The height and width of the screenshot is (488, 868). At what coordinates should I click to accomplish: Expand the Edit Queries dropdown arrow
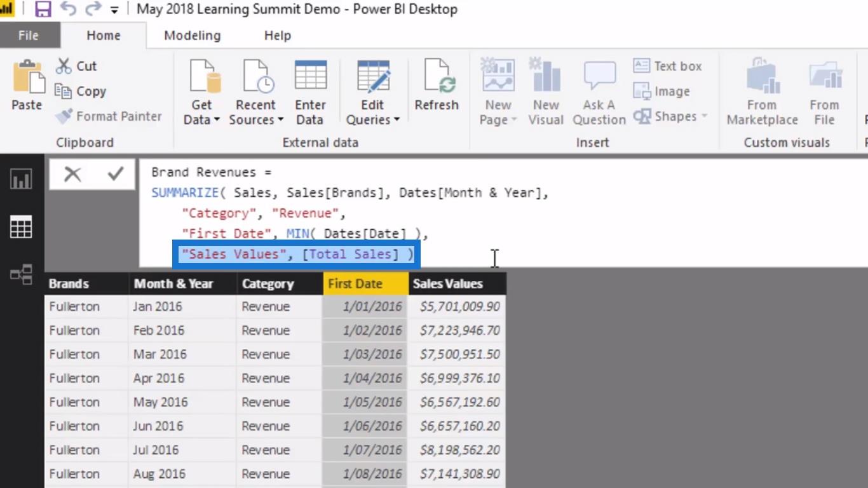(397, 120)
